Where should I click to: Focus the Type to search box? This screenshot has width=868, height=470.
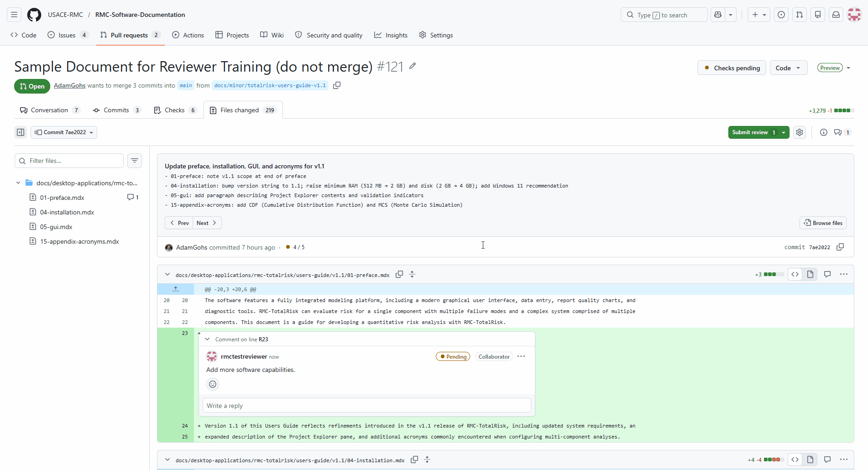click(664, 15)
